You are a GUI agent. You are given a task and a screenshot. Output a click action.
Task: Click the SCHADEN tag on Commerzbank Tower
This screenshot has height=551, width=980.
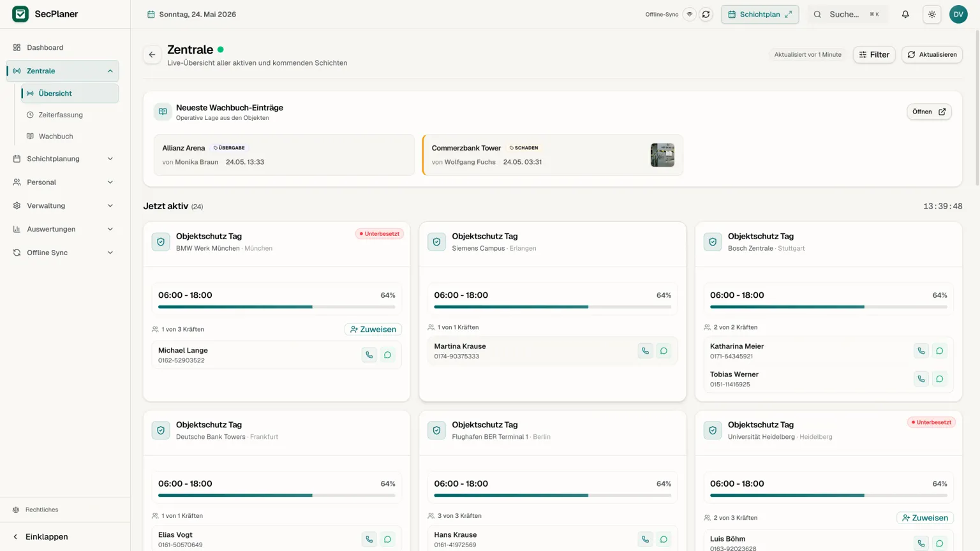pos(524,148)
